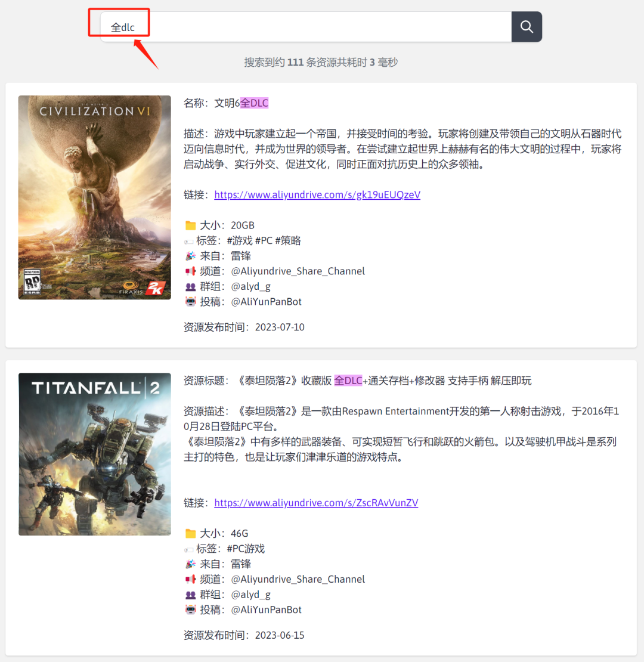The width and height of the screenshot is (644, 662).
Task: Open the Civilization VI cover image
Action: point(95,197)
